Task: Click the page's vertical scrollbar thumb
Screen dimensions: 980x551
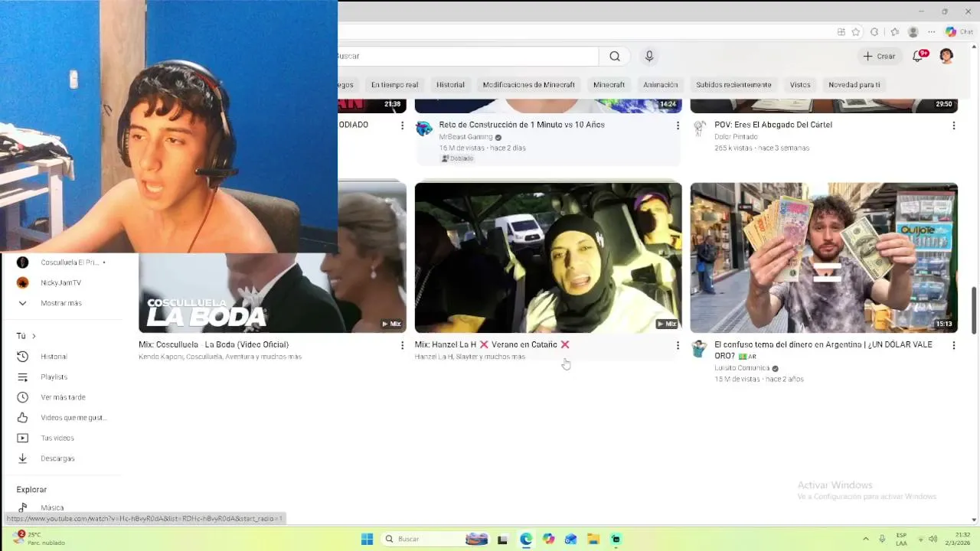Action: (x=974, y=310)
